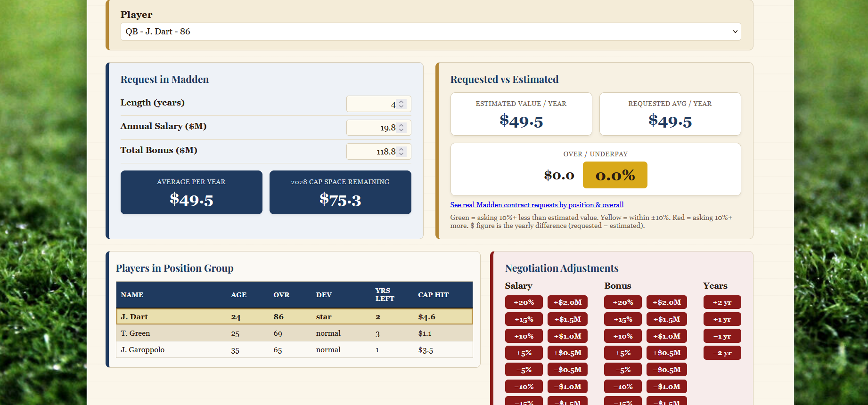Viewport: 868px width, 405px height.
Task: Add $1.5M to the salary
Action: click(x=567, y=319)
